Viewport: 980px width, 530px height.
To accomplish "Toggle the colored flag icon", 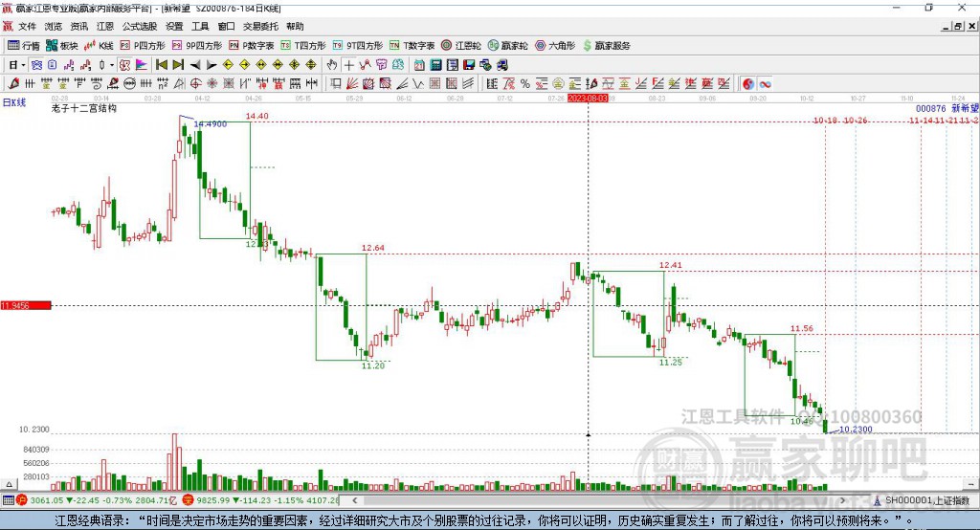I will click(142, 65).
